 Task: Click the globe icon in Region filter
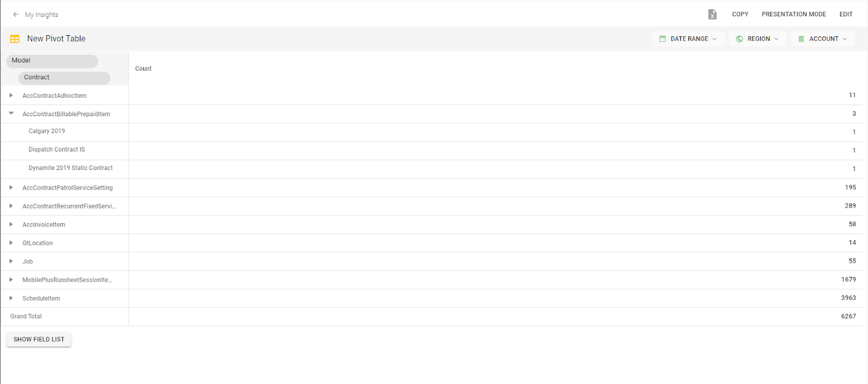[739, 39]
